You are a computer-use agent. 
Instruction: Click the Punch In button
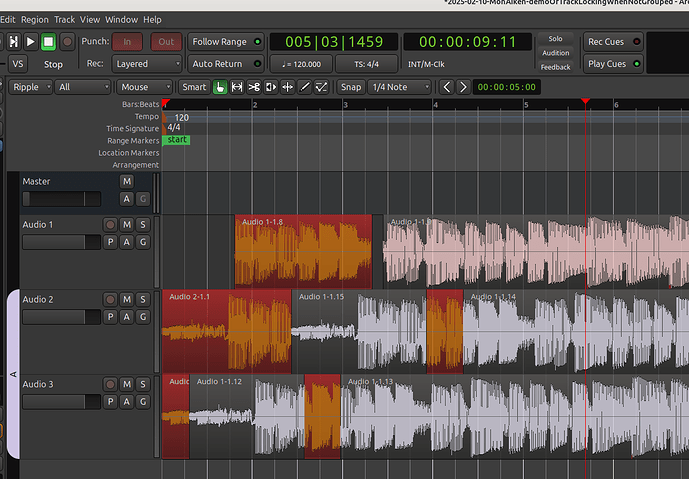pyautogui.click(x=127, y=42)
